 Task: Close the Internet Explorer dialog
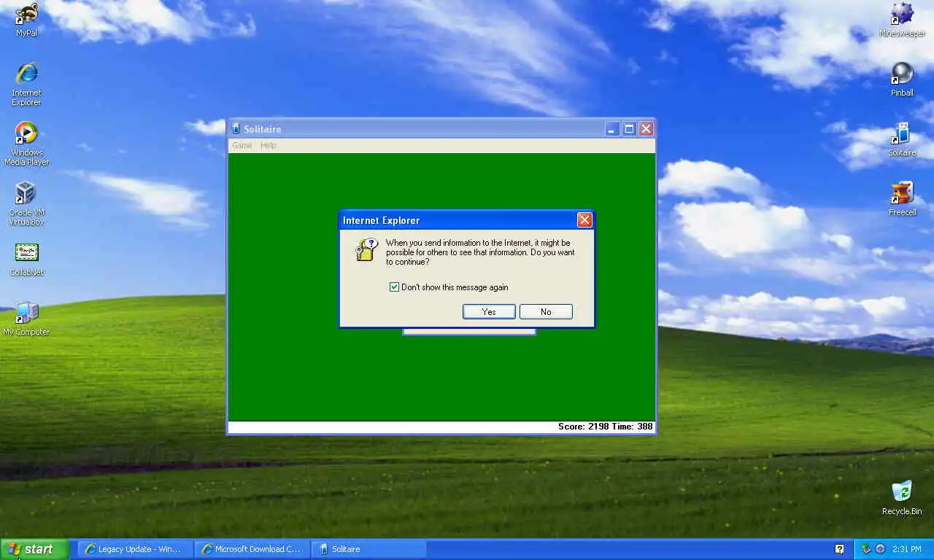pyautogui.click(x=584, y=219)
